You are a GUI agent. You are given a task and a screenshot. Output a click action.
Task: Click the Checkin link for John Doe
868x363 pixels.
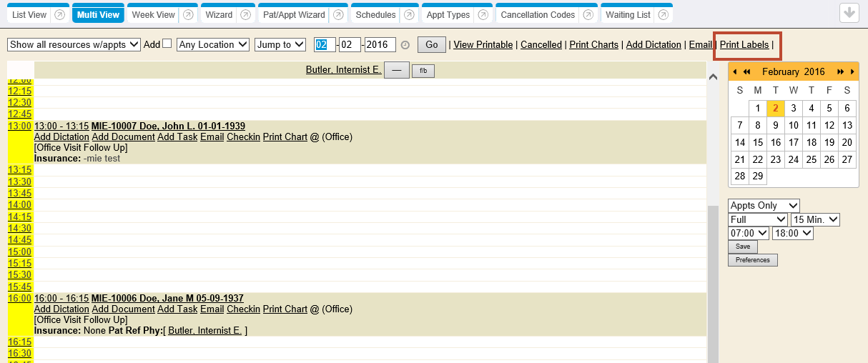click(x=243, y=137)
